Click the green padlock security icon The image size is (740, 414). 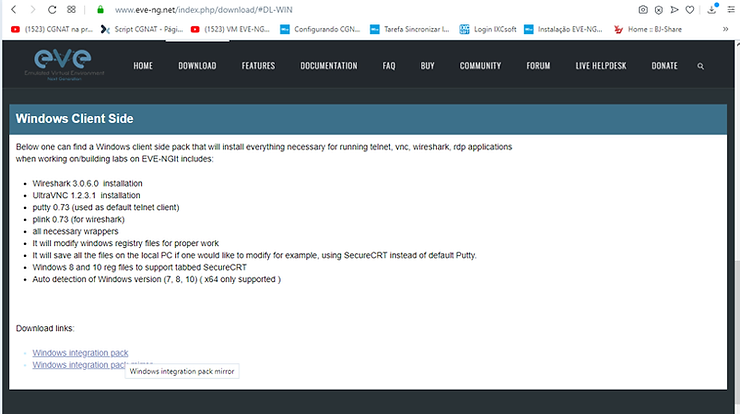[100, 9]
